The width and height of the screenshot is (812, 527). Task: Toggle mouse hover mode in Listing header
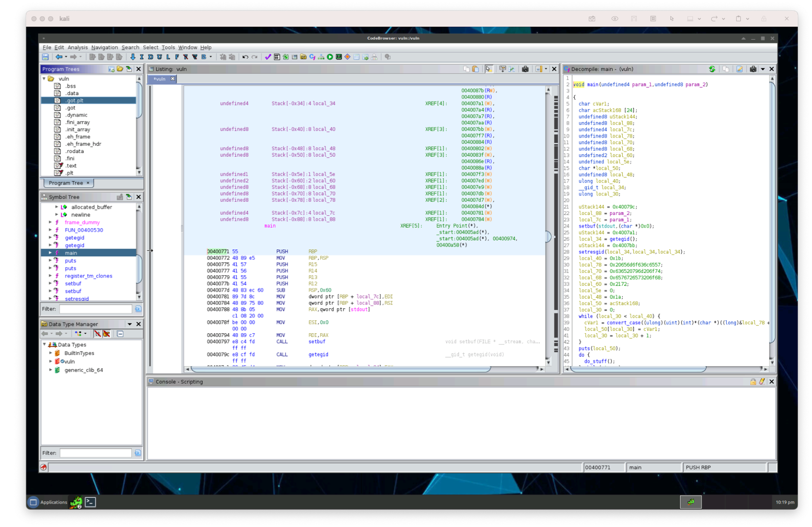(488, 69)
